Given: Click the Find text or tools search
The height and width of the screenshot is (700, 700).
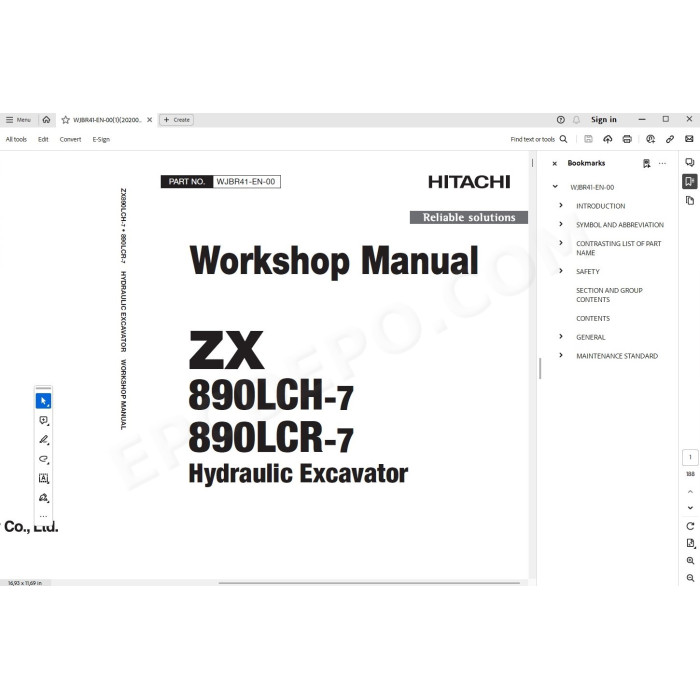Looking at the screenshot, I should [539, 139].
